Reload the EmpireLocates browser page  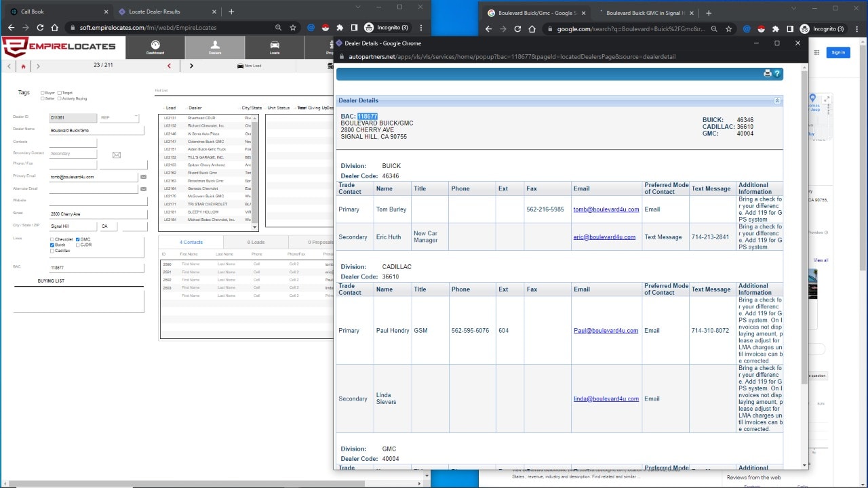(x=40, y=28)
